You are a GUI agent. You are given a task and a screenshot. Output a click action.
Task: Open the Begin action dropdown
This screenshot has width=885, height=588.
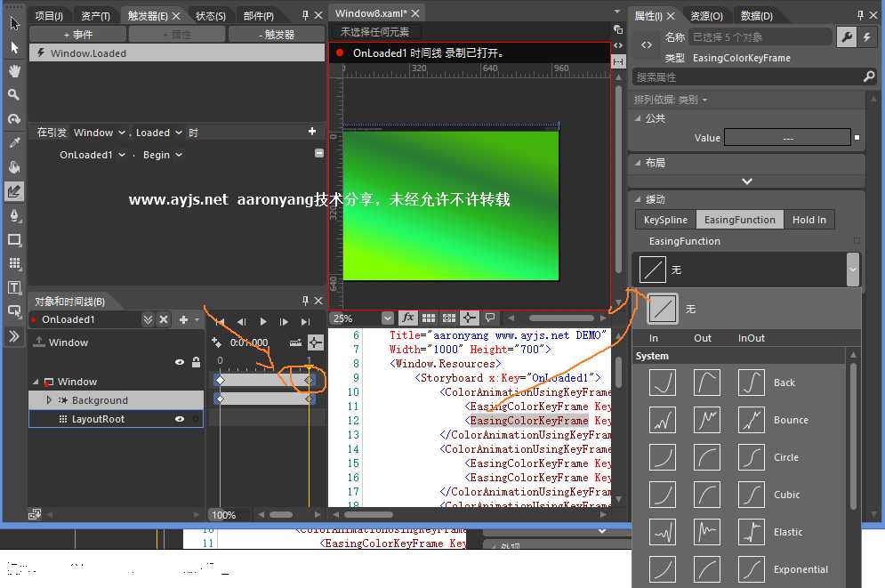[x=163, y=155]
